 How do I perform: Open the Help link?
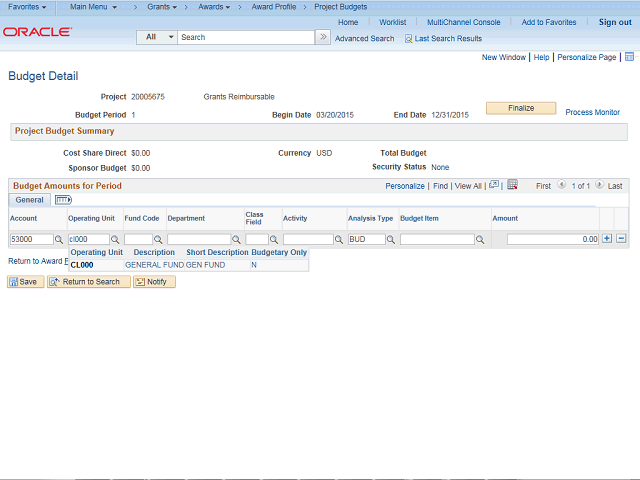tap(541, 57)
